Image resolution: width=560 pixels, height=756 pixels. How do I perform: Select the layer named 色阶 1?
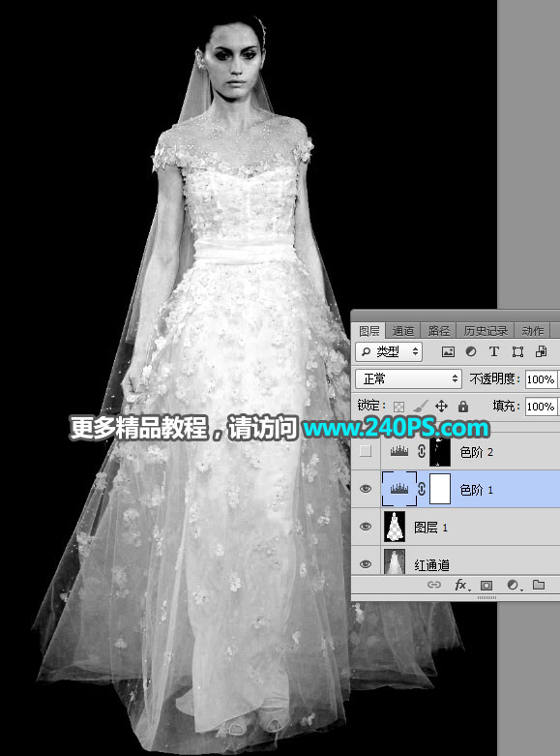476,490
